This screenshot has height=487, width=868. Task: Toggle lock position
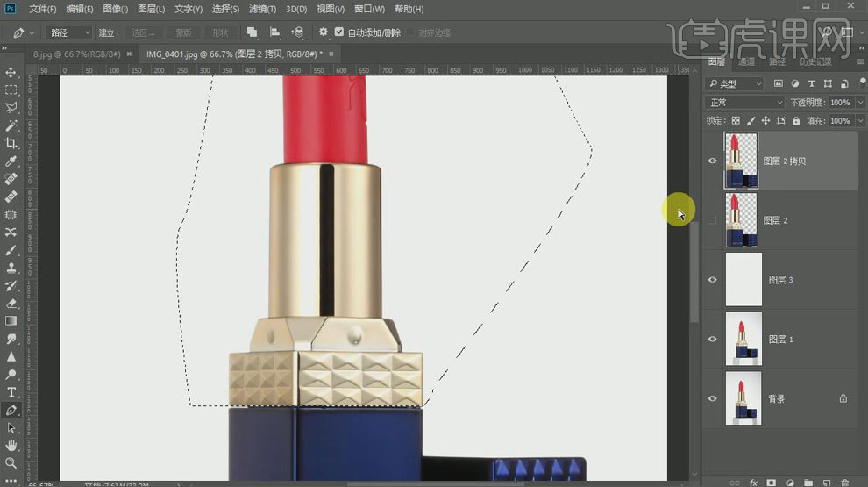click(765, 120)
